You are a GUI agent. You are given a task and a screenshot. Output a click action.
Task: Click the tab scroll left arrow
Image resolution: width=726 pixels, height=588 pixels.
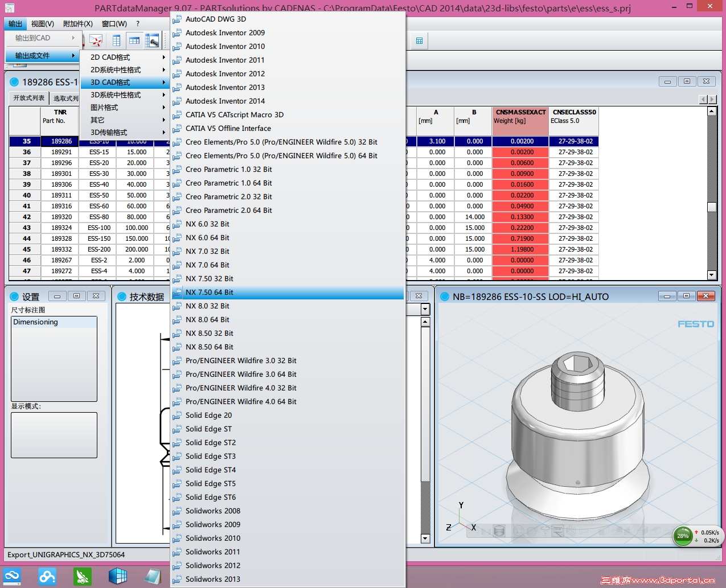click(703, 99)
